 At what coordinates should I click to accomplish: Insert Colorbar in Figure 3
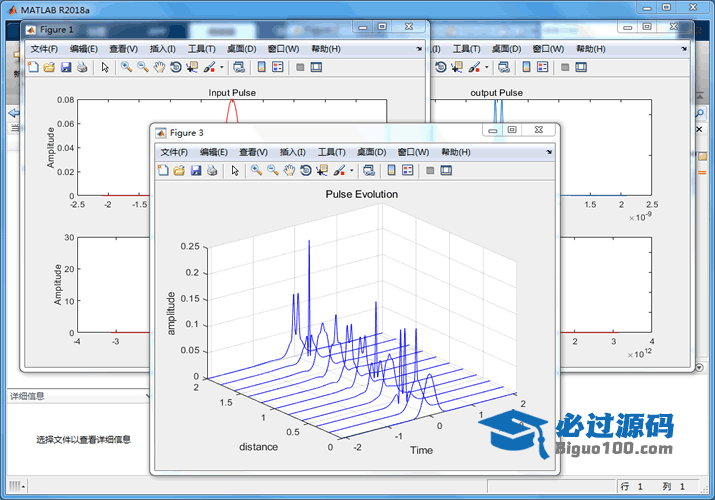pos(391,170)
